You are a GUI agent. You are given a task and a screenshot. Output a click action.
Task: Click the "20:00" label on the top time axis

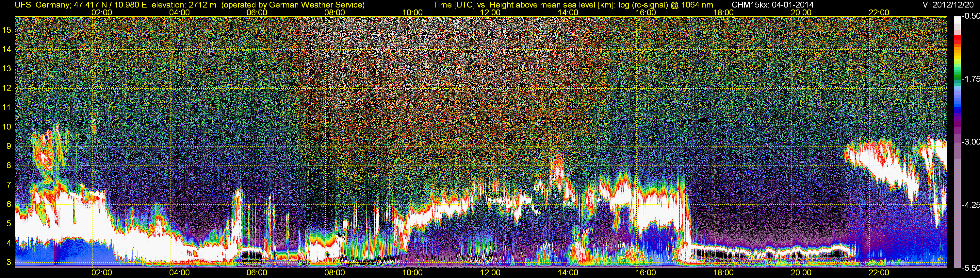801,12
